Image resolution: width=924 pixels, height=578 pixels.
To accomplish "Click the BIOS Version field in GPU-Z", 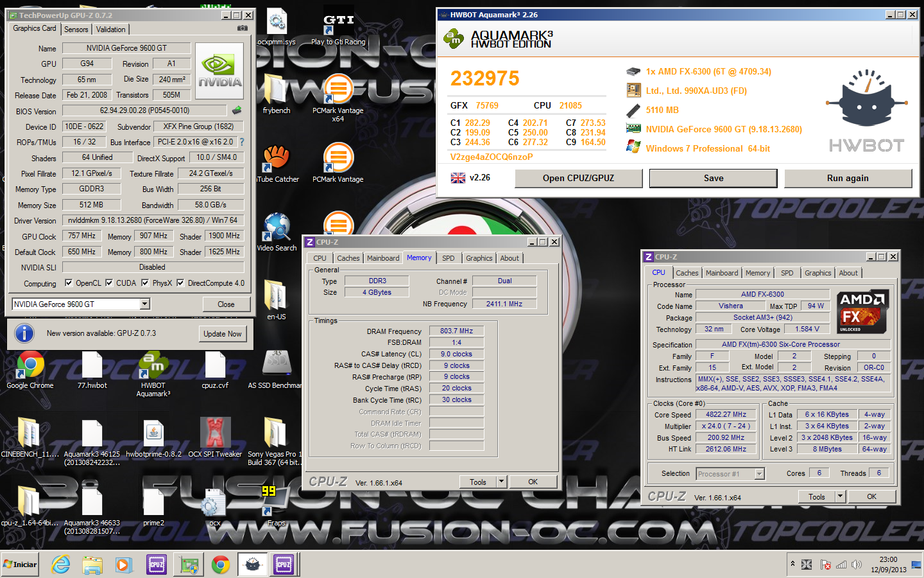I will click(144, 110).
